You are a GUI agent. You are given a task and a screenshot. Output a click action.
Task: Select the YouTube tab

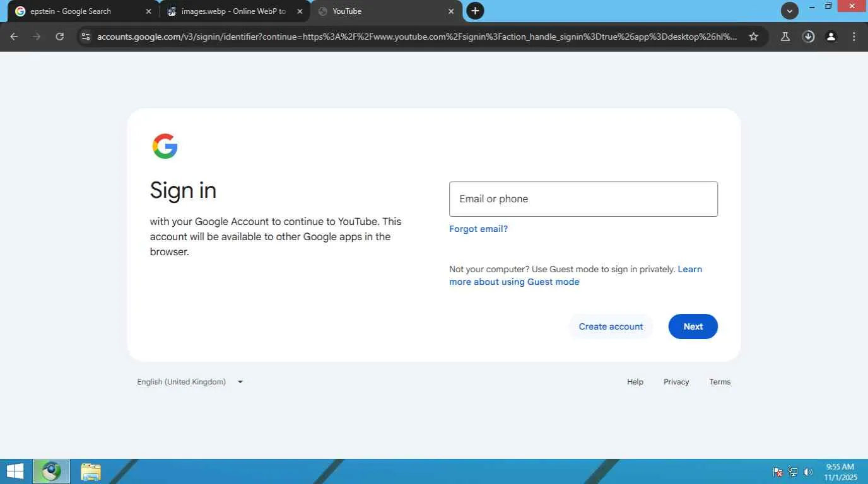tap(385, 11)
